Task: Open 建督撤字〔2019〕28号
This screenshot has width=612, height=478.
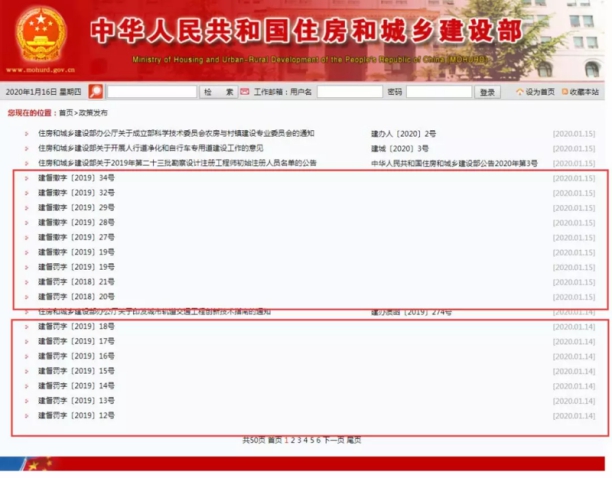Action: (76, 222)
